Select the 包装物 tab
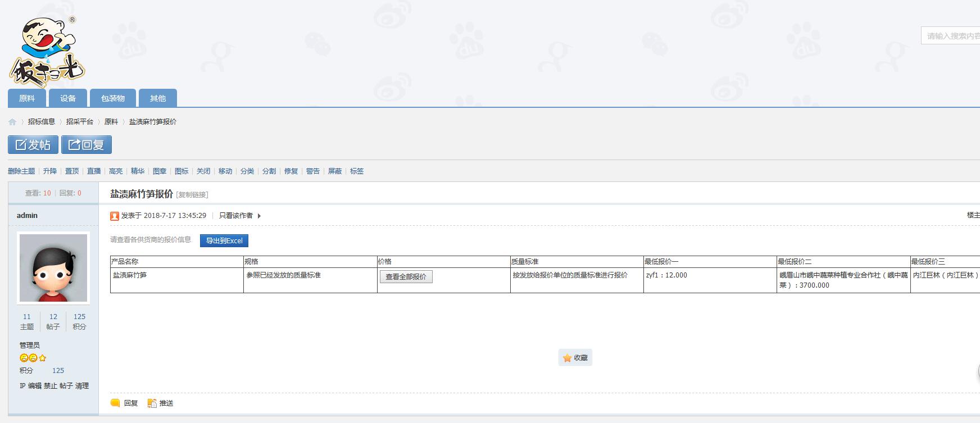Screen dimensions: 980x423 pyautogui.click(x=113, y=98)
